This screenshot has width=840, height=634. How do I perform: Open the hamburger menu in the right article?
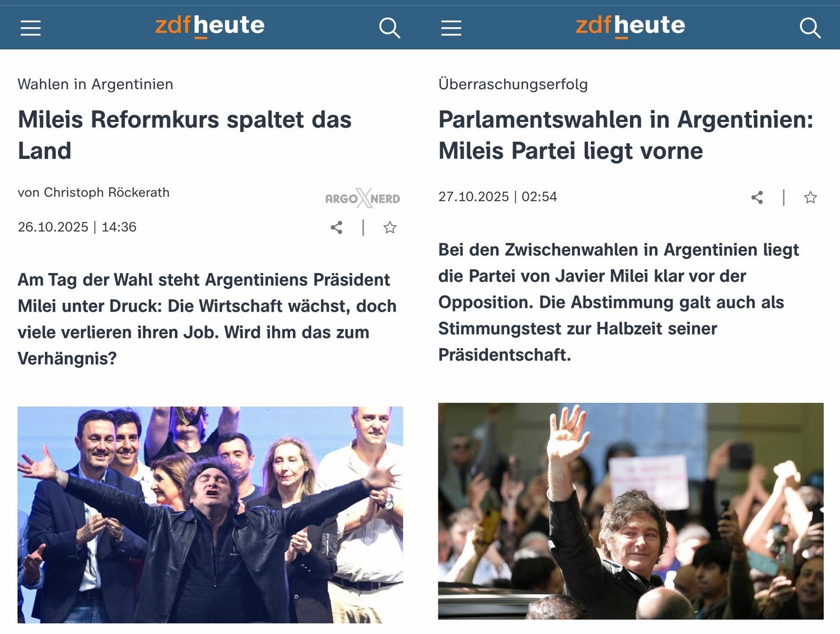pos(451,28)
